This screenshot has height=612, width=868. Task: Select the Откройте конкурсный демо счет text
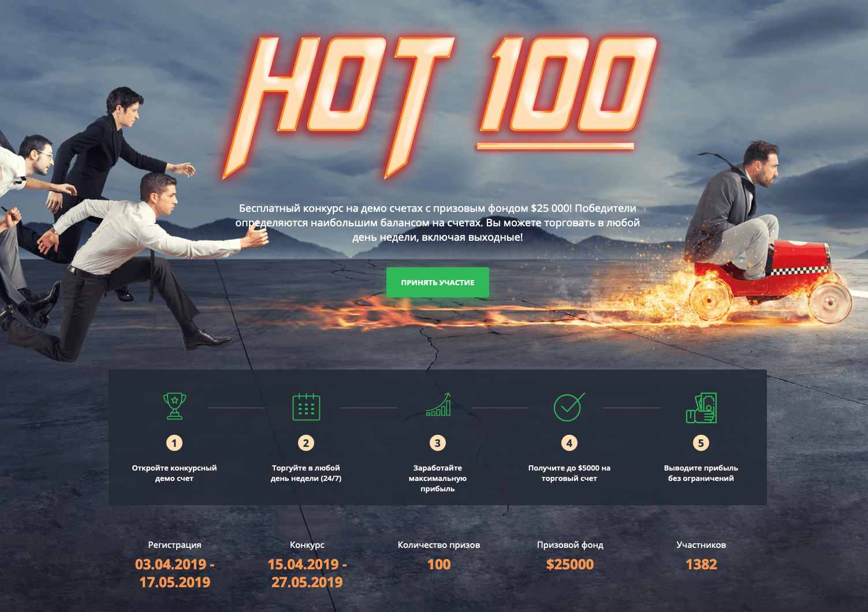coord(174,473)
